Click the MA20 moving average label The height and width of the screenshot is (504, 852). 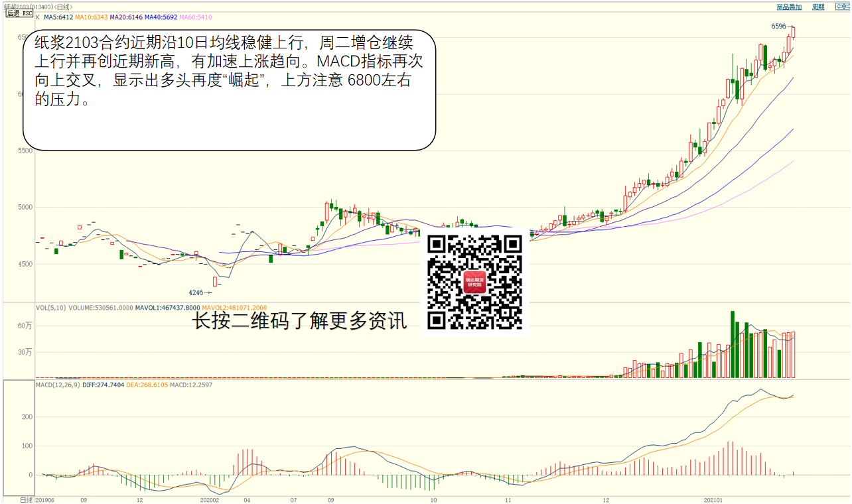[x=125, y=17]
